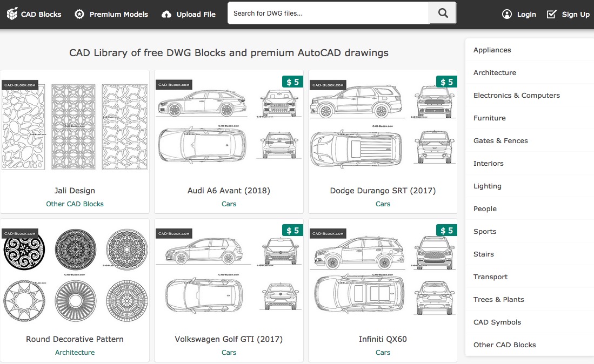Select the Appliances category in the sidebar
The width and height of the screenshot is (594, 364).
pos(530,50)
